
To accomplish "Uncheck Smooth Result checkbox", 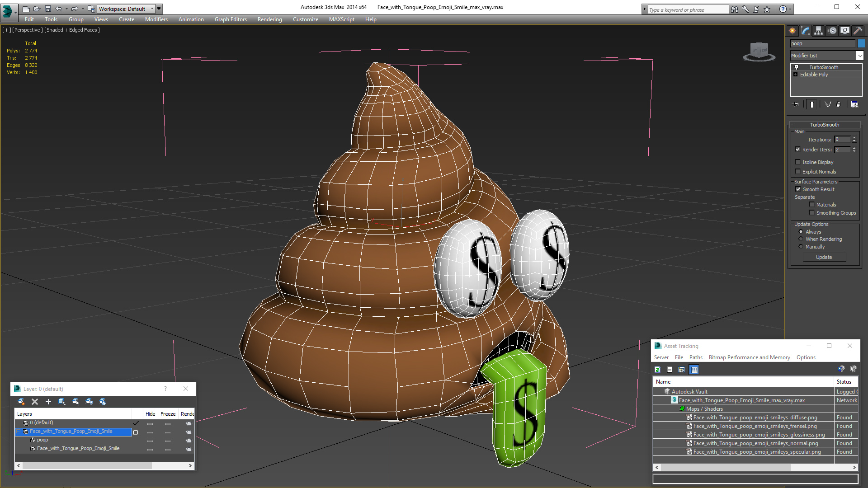I will (x=798, y=189).
